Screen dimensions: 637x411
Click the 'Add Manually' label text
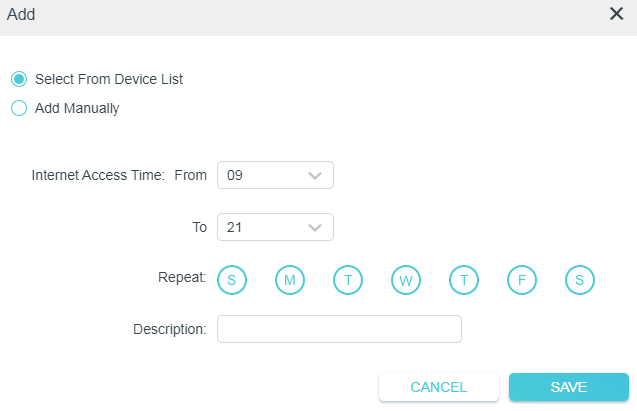tap(77, 109)
